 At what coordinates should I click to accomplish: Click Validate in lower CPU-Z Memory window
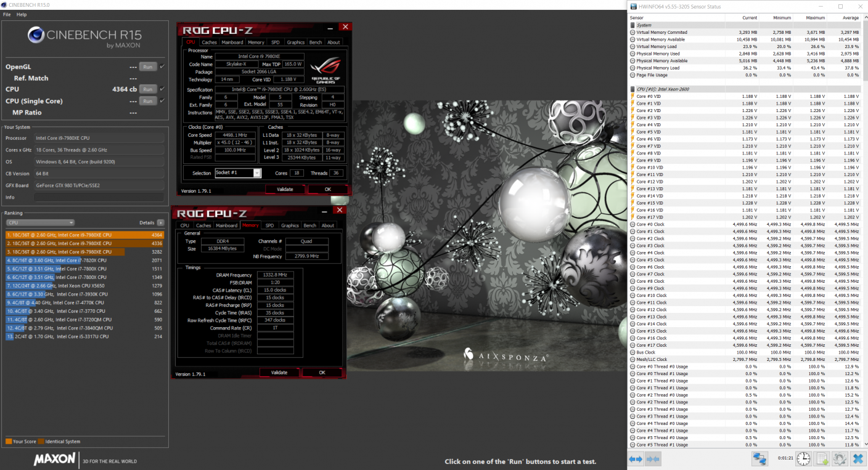(x=279, y=373)
